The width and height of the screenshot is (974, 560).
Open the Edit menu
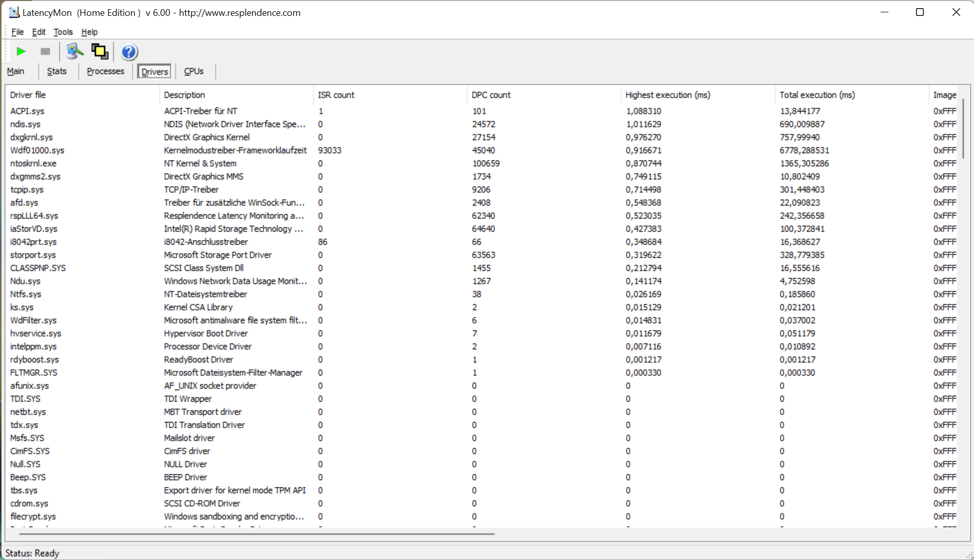pos(38,32)
